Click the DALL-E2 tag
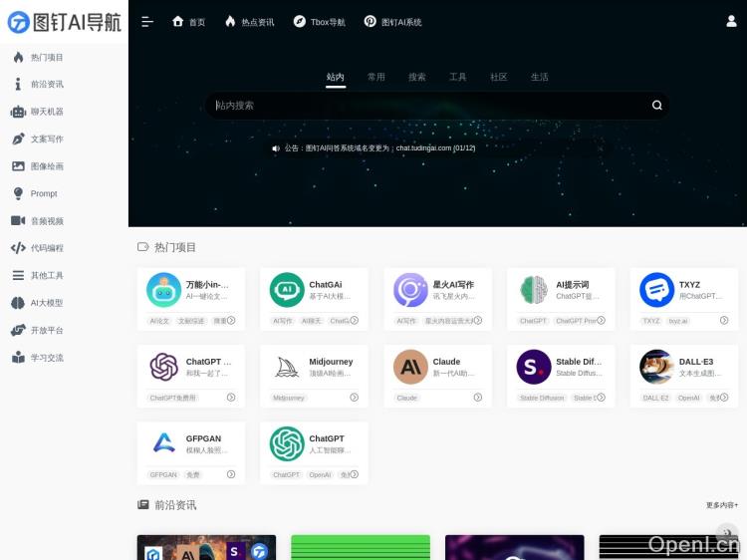This screenshot has height=560, width=747. click(x=655, y=398)
